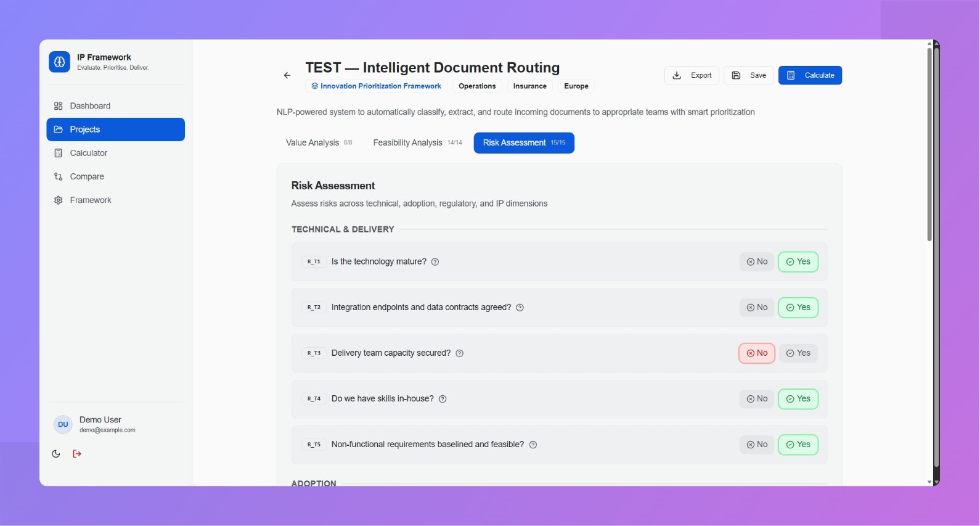Export the project
This screenshot has width=980, height=526.
[x=692, y=75]
